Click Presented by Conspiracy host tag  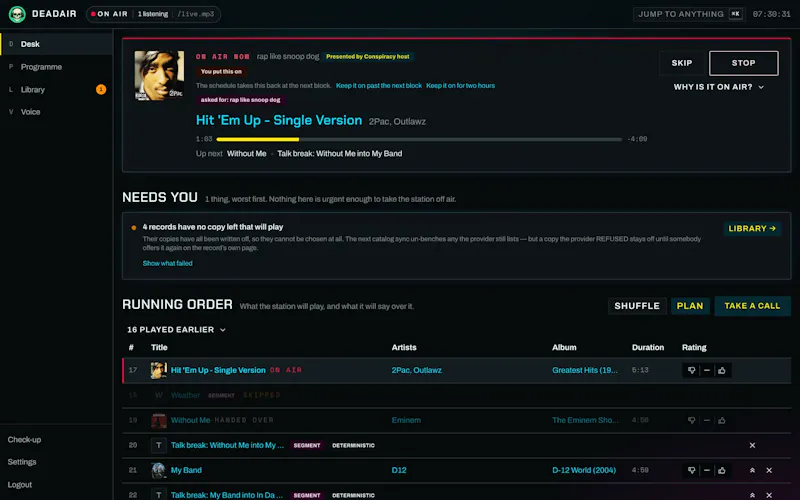[367, 57]
